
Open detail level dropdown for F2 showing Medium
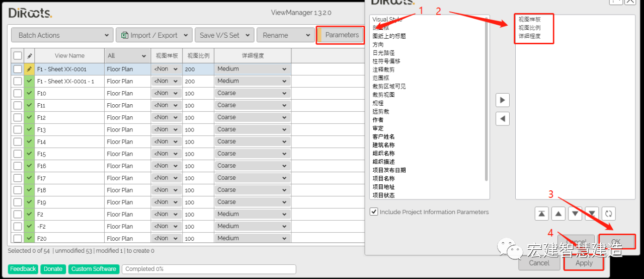pos(252,214)
